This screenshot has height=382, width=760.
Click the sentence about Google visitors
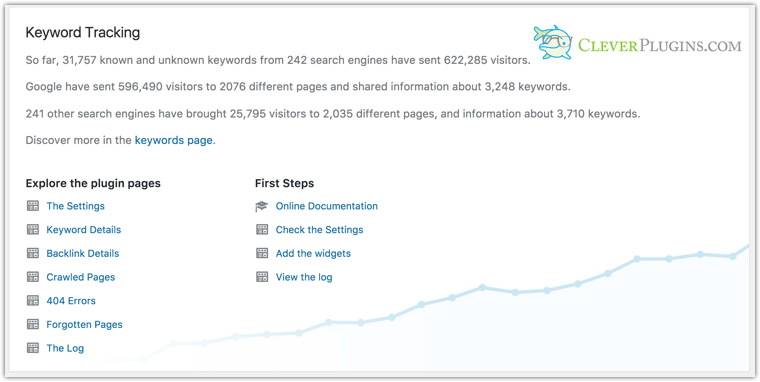coord(298,87)
